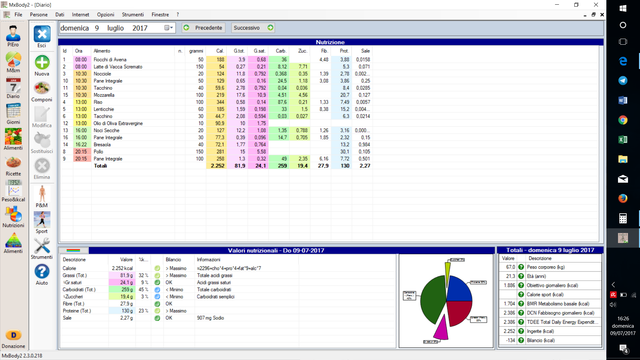Select the Lenticchie food row

point(216,109)
